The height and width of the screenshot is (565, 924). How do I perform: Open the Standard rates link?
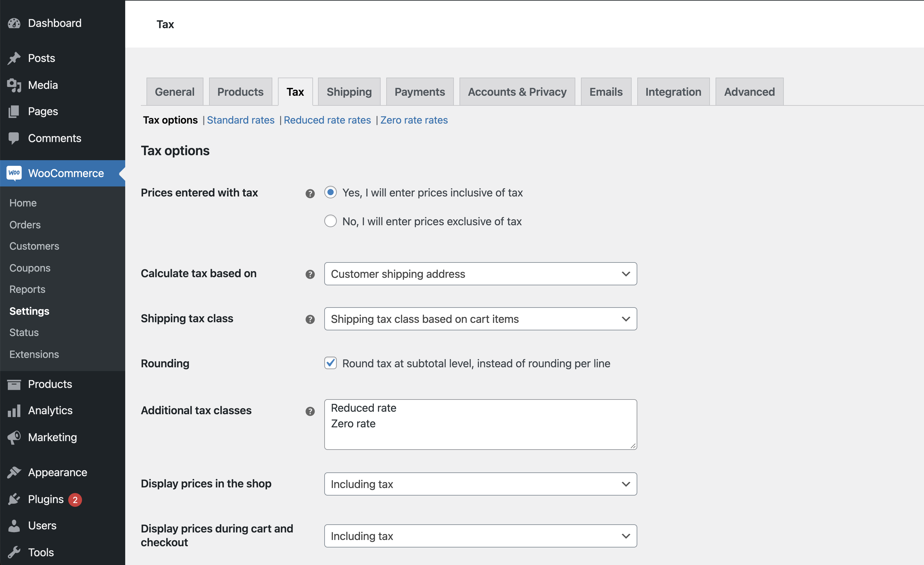click(240, 120)
